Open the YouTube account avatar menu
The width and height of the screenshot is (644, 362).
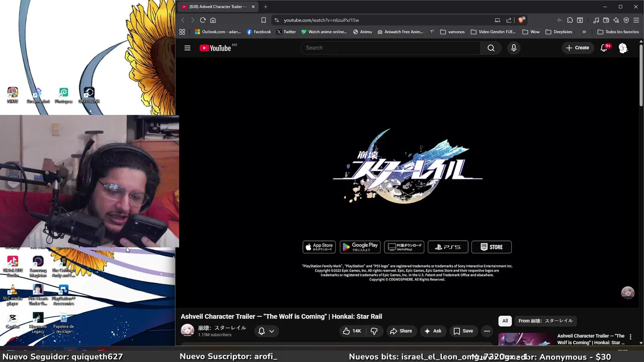[x=623, y=48]
